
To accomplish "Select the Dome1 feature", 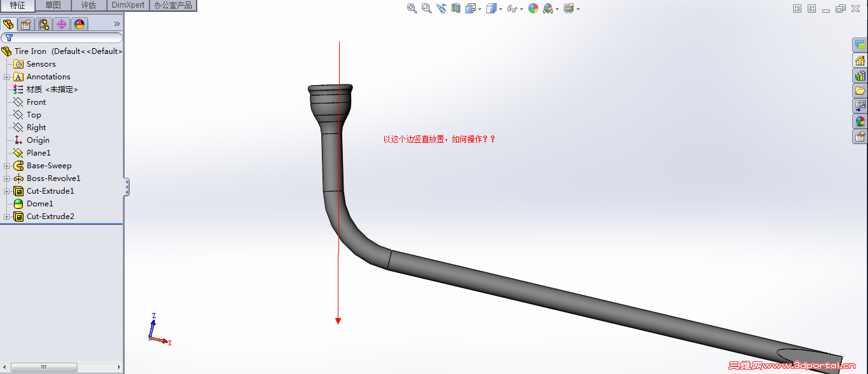I will 34,204.
